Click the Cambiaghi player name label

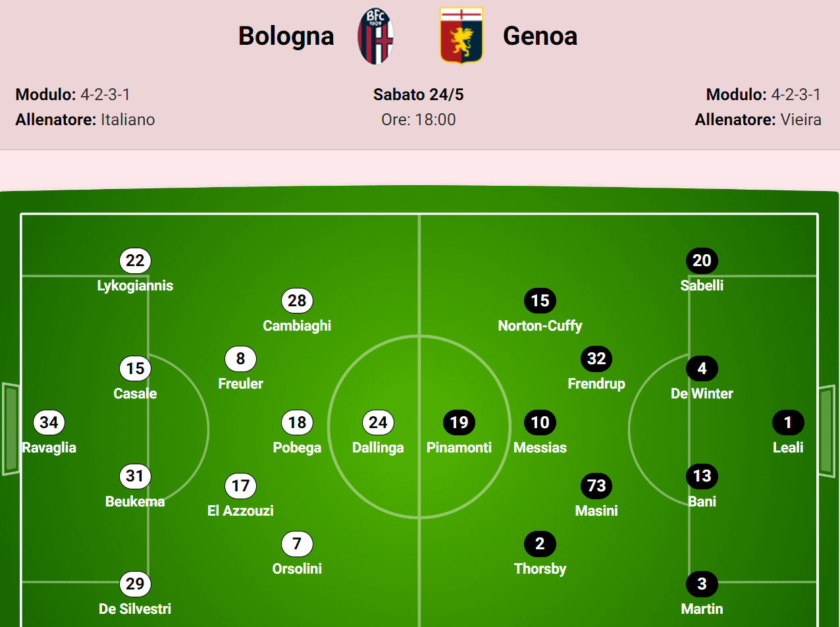coord(297,325)
